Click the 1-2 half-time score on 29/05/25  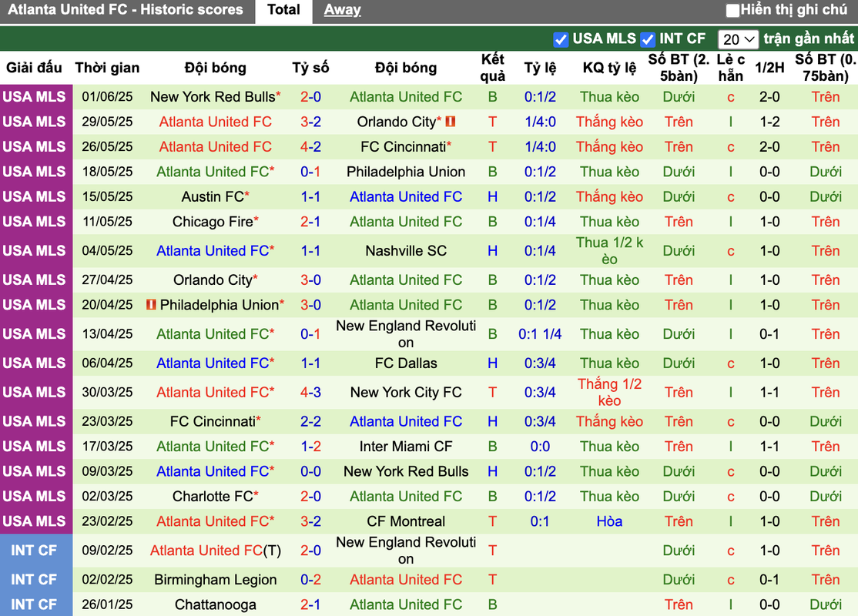(x=769, y=122)
